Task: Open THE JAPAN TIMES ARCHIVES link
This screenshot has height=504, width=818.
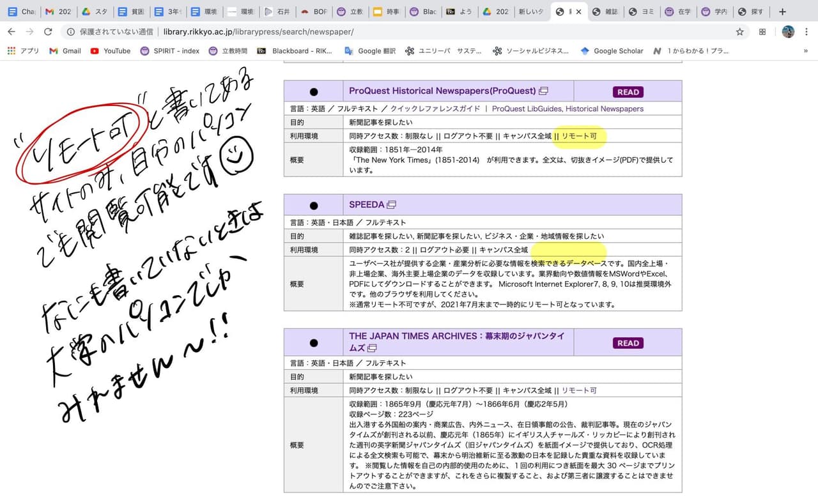Action: point(457,342)
